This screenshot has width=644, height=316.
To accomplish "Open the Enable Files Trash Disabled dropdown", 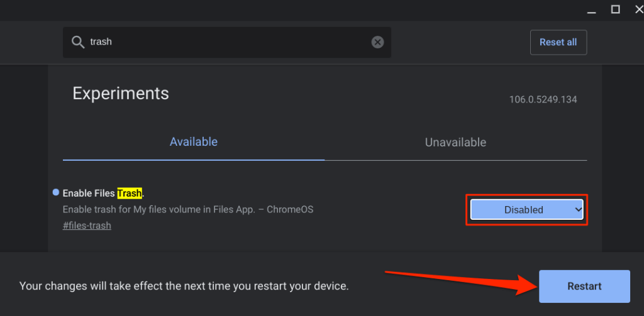I will tap(526, 210).
